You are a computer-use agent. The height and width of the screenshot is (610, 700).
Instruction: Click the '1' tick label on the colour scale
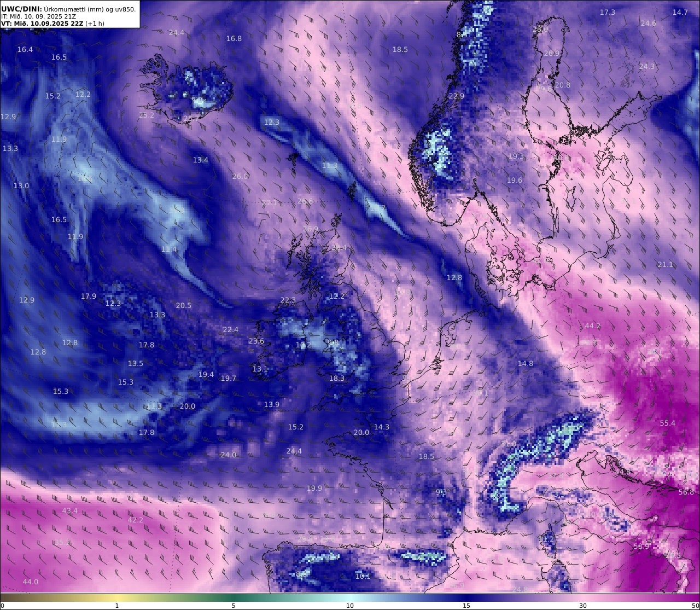click(117, 606)
